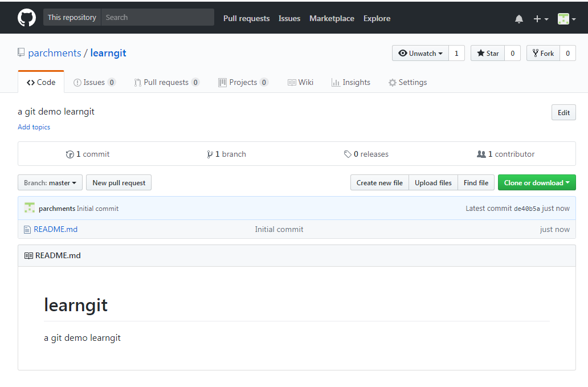
Task: Click the Initial commit message beside parchments author
Action: pyautogui.click(x=97, y=209)
